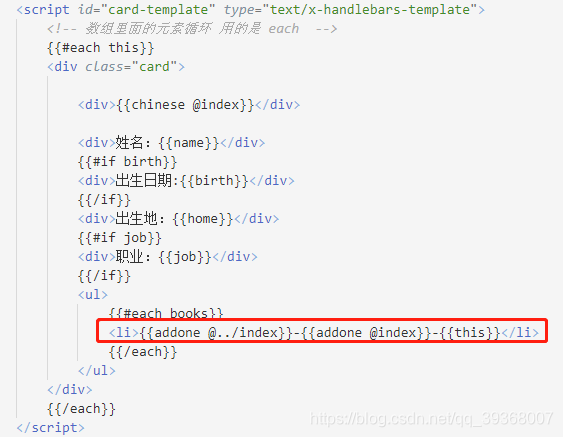This screenshot has width=563, height=437.
Task: Place cursor on {{#each this}} line
Action: pyautogui.click(x=101, y=48)
